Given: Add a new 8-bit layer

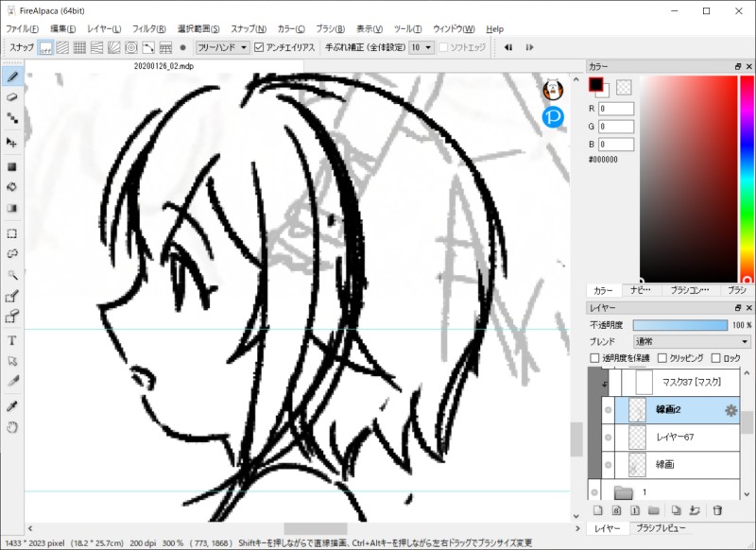Looking at the screenshot, I should coord(617,510).
